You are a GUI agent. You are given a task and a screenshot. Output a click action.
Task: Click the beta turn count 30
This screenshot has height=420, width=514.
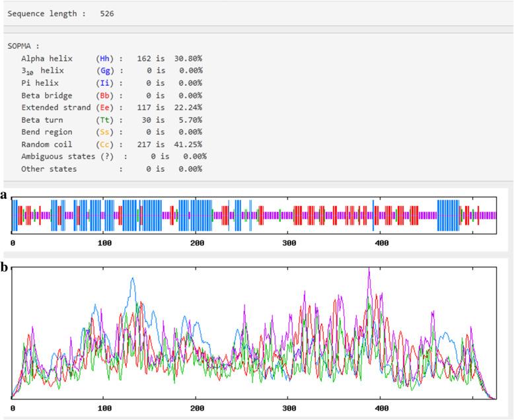point(147,120)
